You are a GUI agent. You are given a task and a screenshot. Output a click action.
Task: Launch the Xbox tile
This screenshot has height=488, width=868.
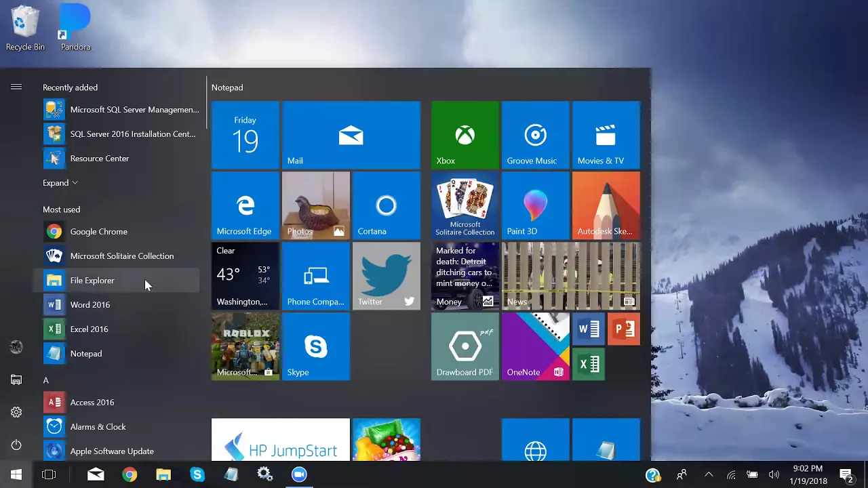pos(465,135)
